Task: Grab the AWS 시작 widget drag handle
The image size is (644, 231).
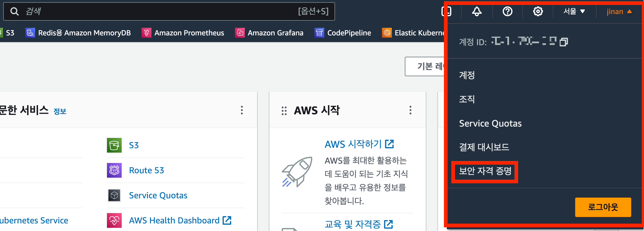Action: [284, 111]
